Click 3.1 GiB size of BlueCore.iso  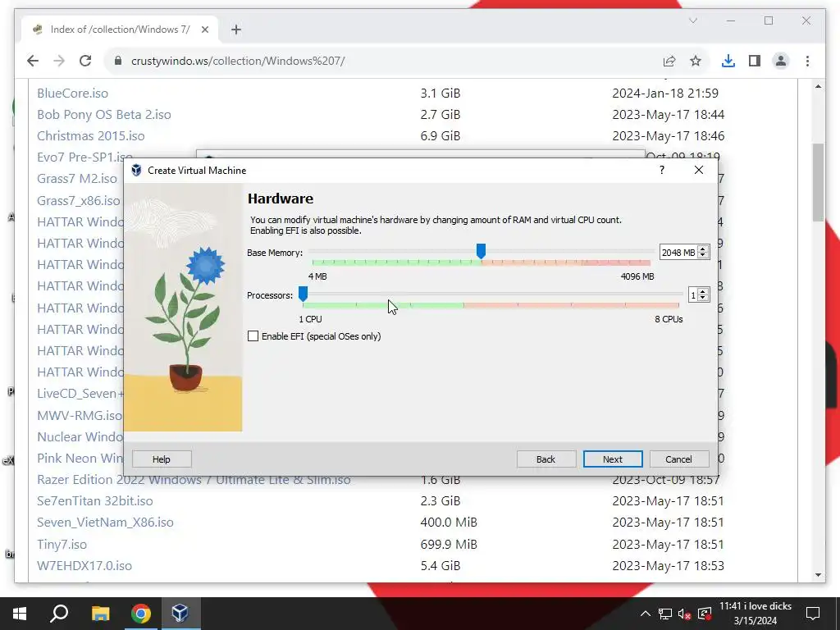click(441, 94)
